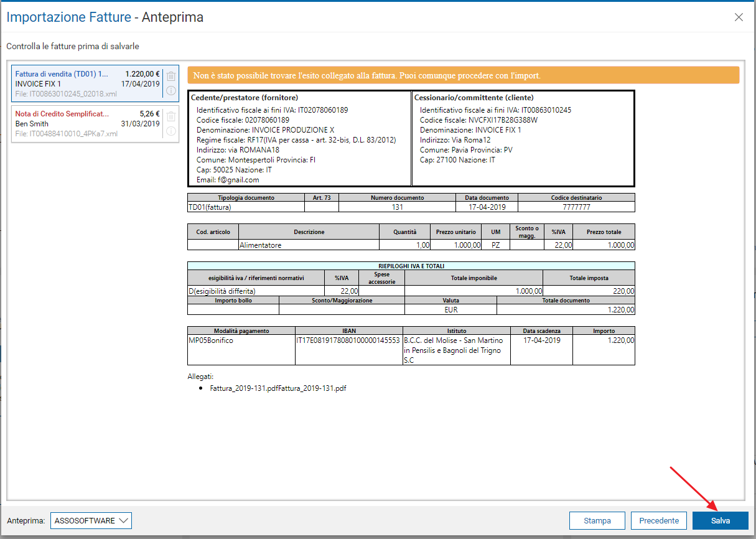Click the Fattura_2019-131.pdf attachment entry
The image size is (756, 539).
278,388
